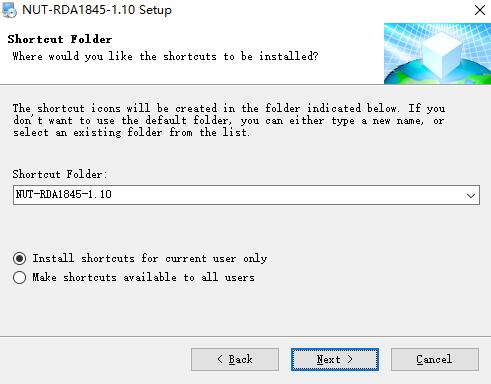Click the right chevron on the Next button
This screenshot has height=384, width=491.
350,359
